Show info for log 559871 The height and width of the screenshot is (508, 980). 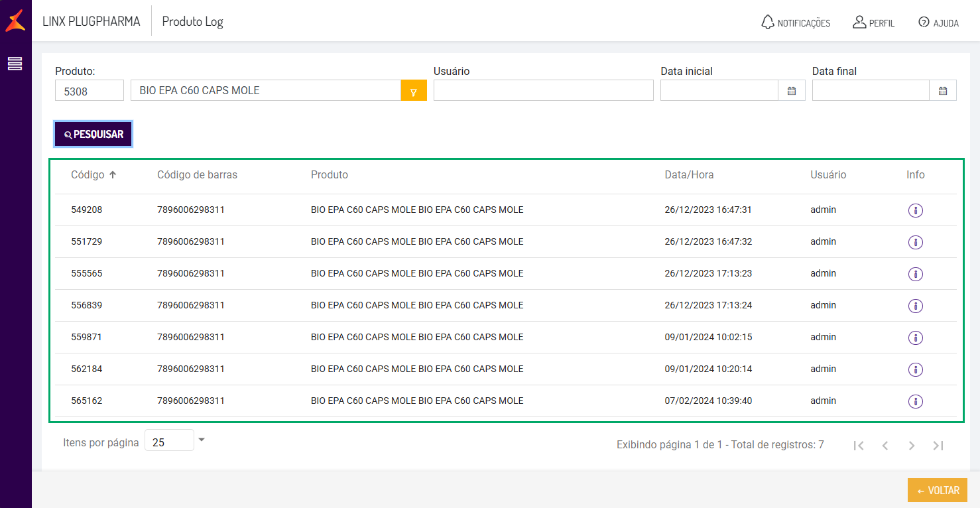[915, 338]
